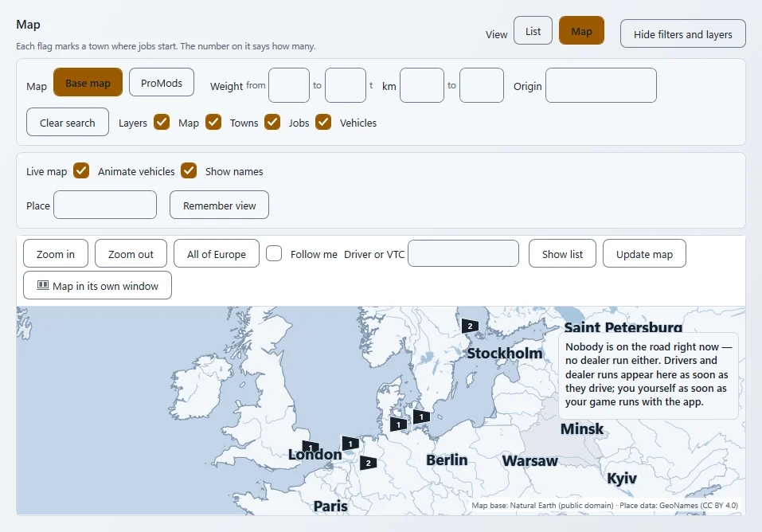Toggle the Vehicles layer checkbox
The image size is (762, 532).
click(323, 122)
